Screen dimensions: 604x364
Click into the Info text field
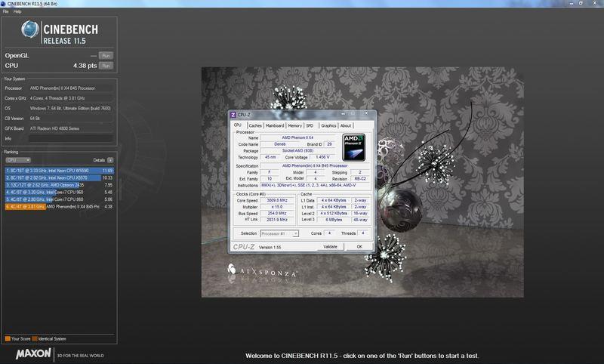tap(71, 138)
